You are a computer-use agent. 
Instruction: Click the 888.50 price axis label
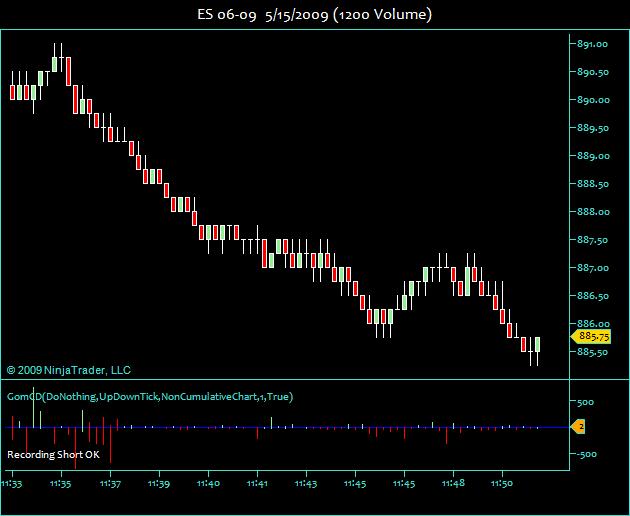click(593, 184)
